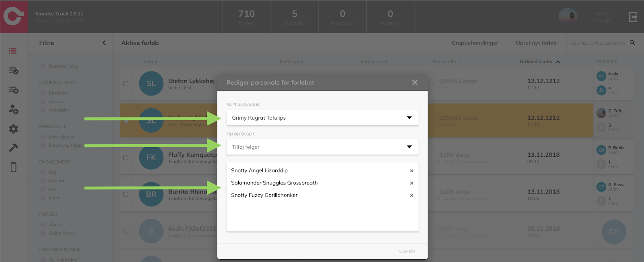The width and height of the screenshot is (644, 262).
Task: Open the active courses list icon in sidebar
Action: click(13, 51)
